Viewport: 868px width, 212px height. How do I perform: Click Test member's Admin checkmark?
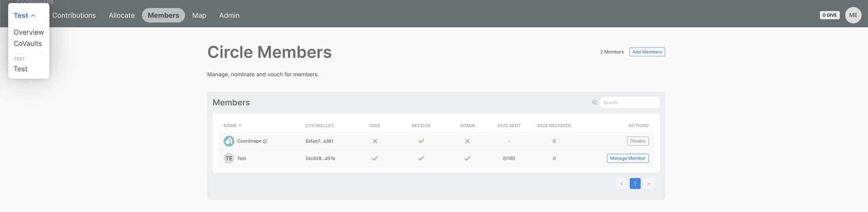(x=467, y=159)
